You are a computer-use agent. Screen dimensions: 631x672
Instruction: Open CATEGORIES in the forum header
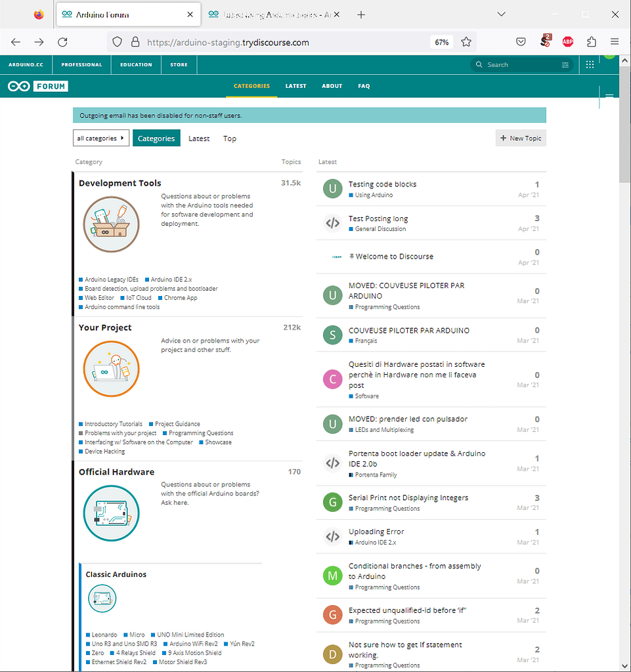click(251, 86)
